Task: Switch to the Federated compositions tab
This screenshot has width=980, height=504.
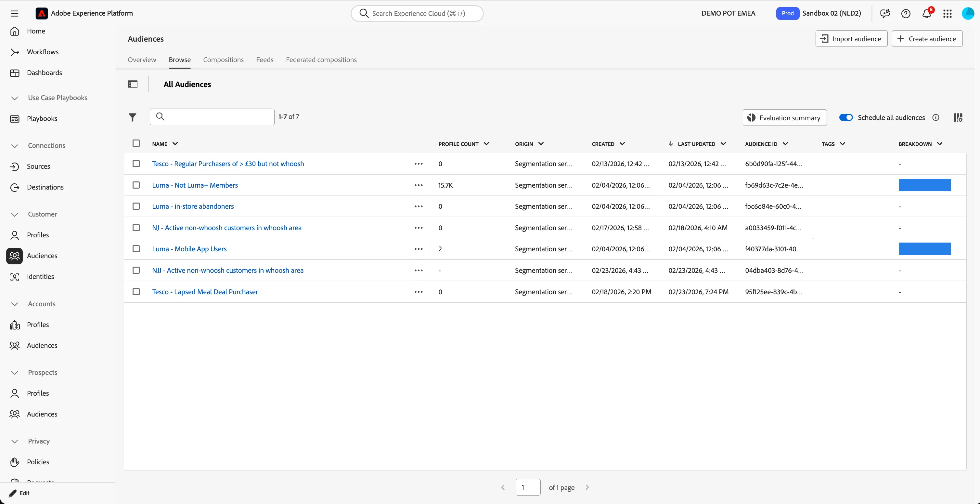Action: click(321, 60)
